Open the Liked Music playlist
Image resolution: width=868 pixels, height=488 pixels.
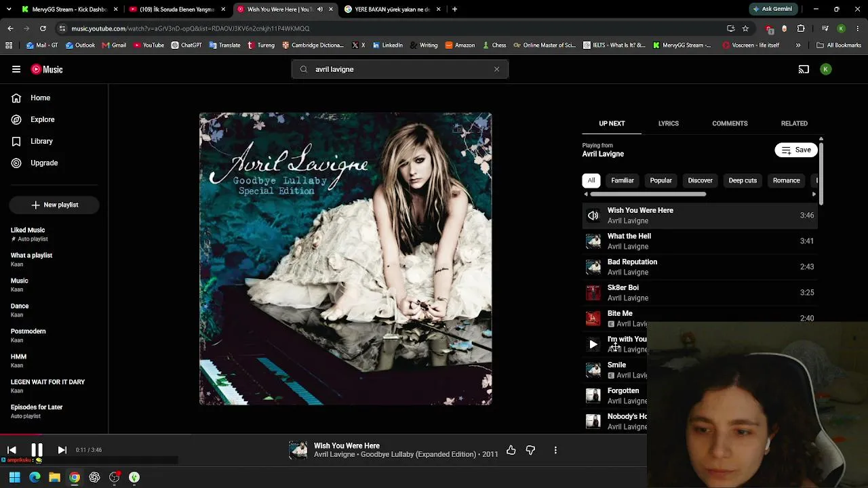pos(54,234)
